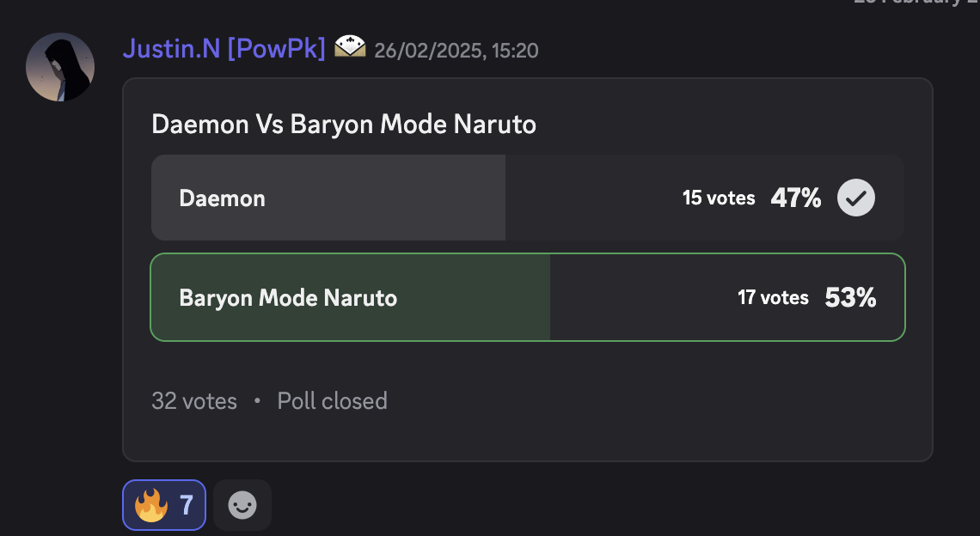Click the 53% result for Baryon Mode Naruto
This screenshot has width=980, height=536.
tap(851, 297)
